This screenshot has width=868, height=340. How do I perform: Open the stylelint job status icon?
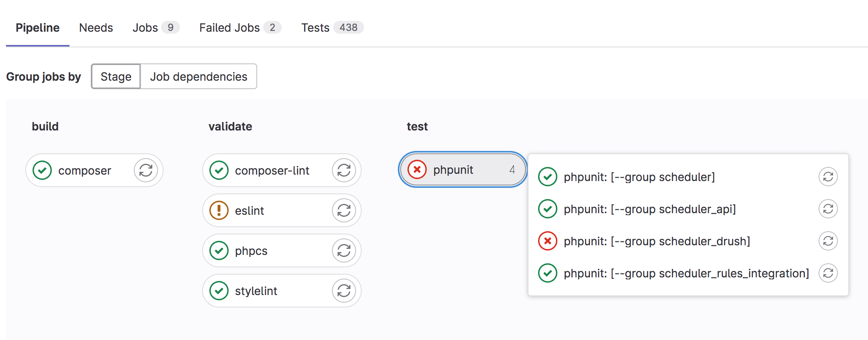coord(219,291)
